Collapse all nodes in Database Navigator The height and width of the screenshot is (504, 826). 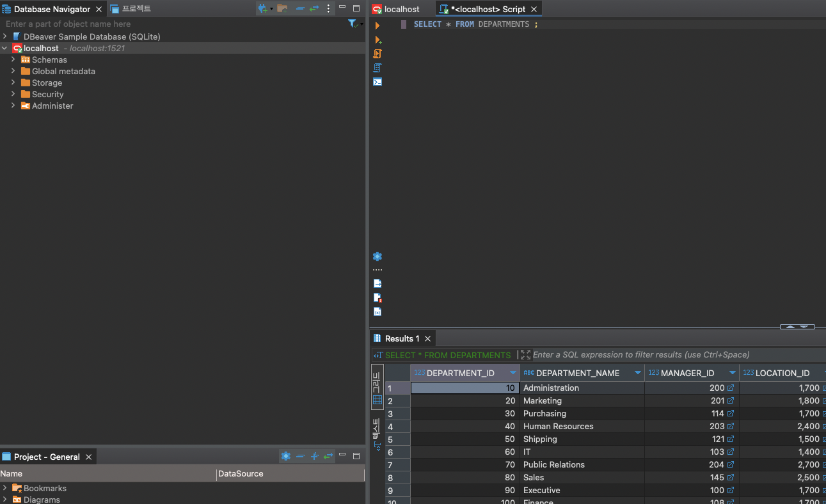point(300,9)
